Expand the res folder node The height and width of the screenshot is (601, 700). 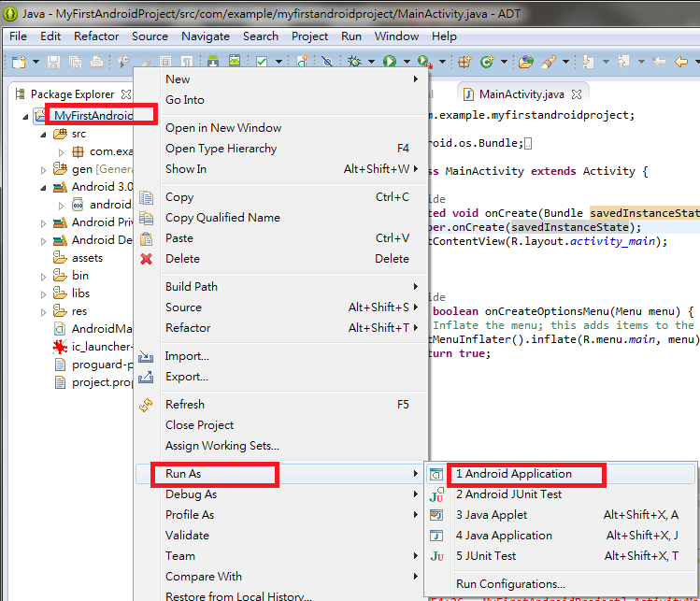click(x=43, y=312)
